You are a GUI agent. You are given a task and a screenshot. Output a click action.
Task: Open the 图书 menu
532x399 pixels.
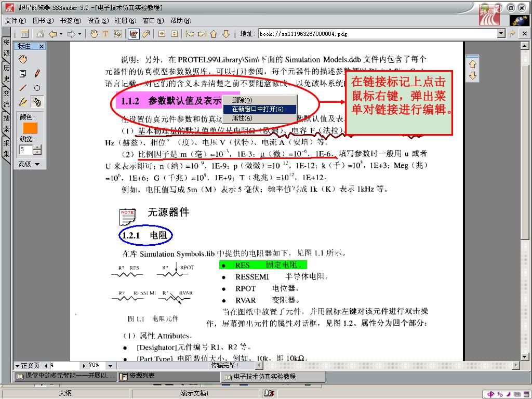click(x=43, y=21)
